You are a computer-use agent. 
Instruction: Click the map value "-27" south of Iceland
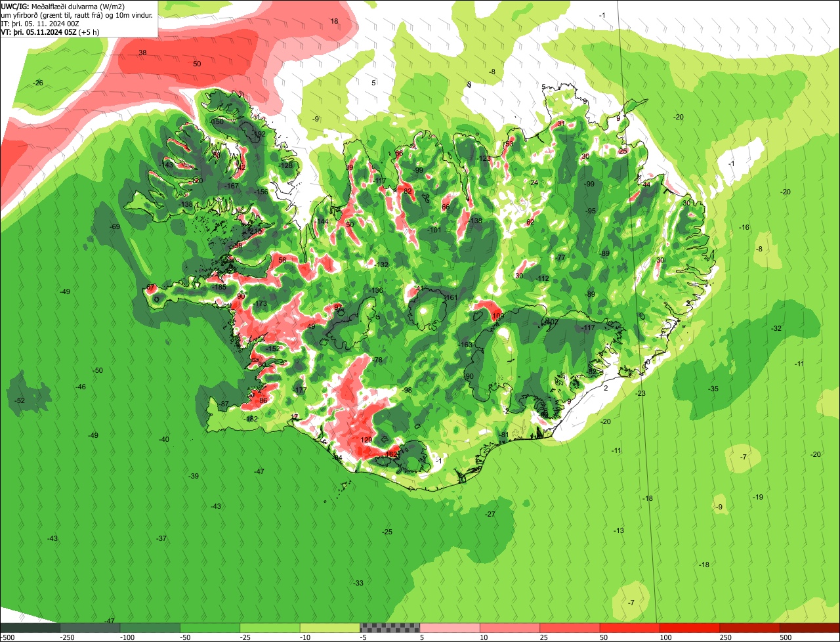tap(490, 514)
